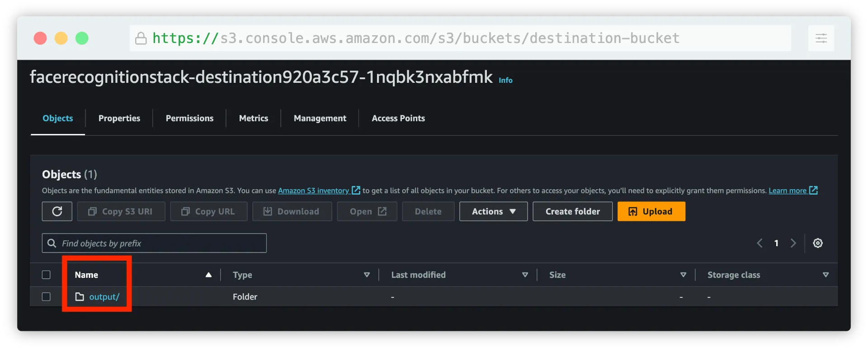Follow the Amazon S3 inventory link
The height and width of the screenshot is (353, 868).
pos(313,191)
